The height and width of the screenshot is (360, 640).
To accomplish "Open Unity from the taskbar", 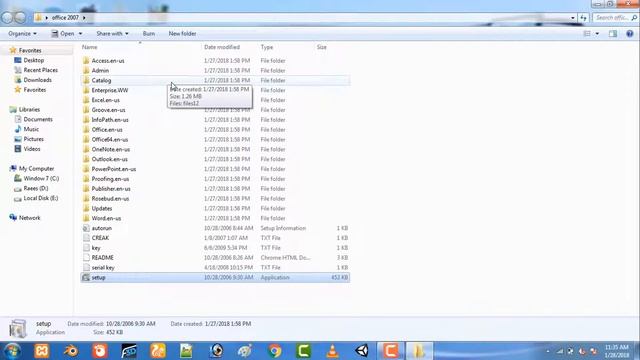I will (x=362, y=351).
